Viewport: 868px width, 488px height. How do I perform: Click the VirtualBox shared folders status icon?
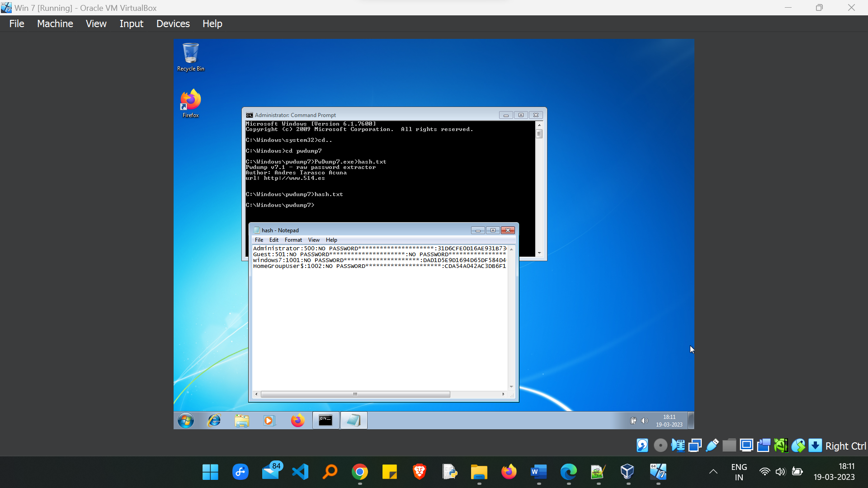pyautogui.click(x=729, y=446)
